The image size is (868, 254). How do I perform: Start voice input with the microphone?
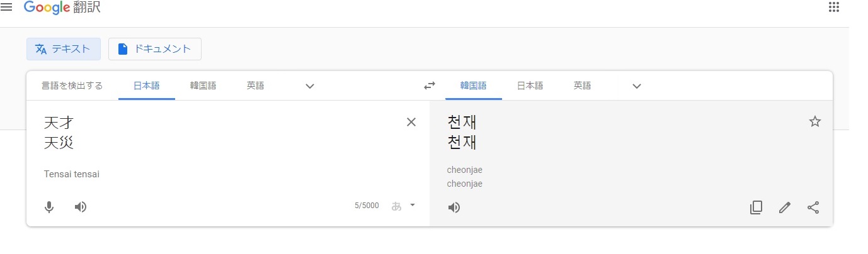[x=49, y=207]
